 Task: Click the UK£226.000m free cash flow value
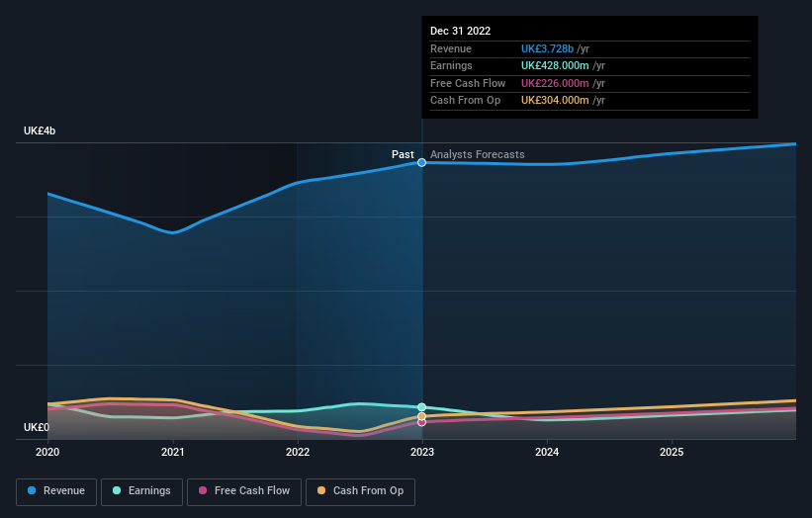click(x=555, y=83)
